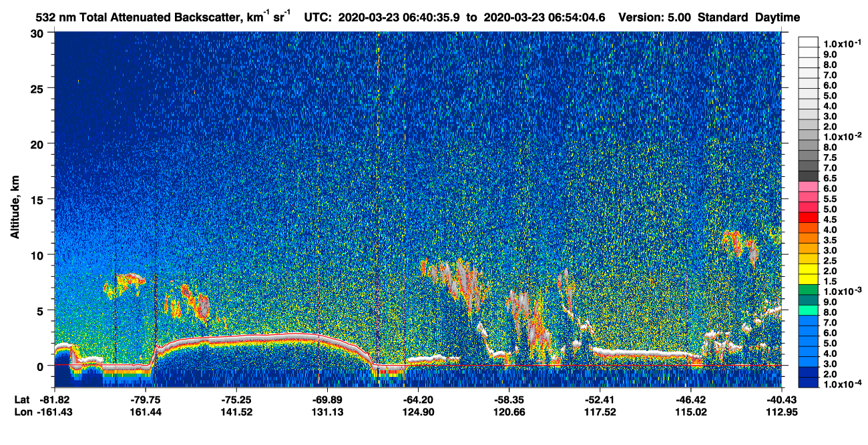The width and height of the screenshot is (868, 445).
Task: Click color scale label 4.5
Action: point(830,219)
